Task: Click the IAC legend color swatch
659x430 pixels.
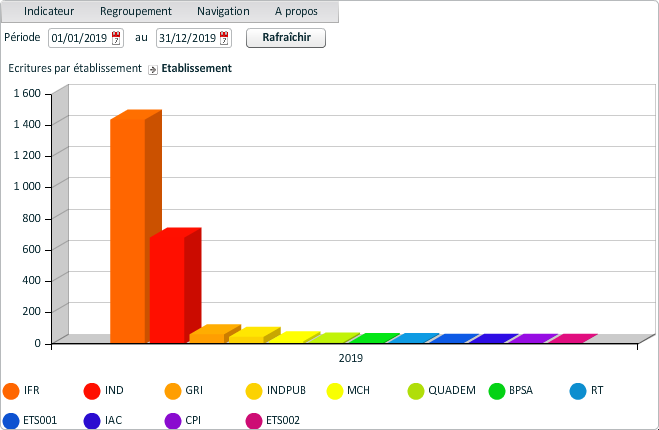Action: click(x=92, y=421)
